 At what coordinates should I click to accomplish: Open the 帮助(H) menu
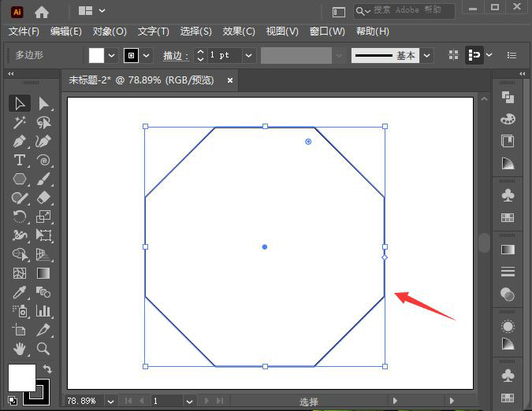tap(372, 31)
